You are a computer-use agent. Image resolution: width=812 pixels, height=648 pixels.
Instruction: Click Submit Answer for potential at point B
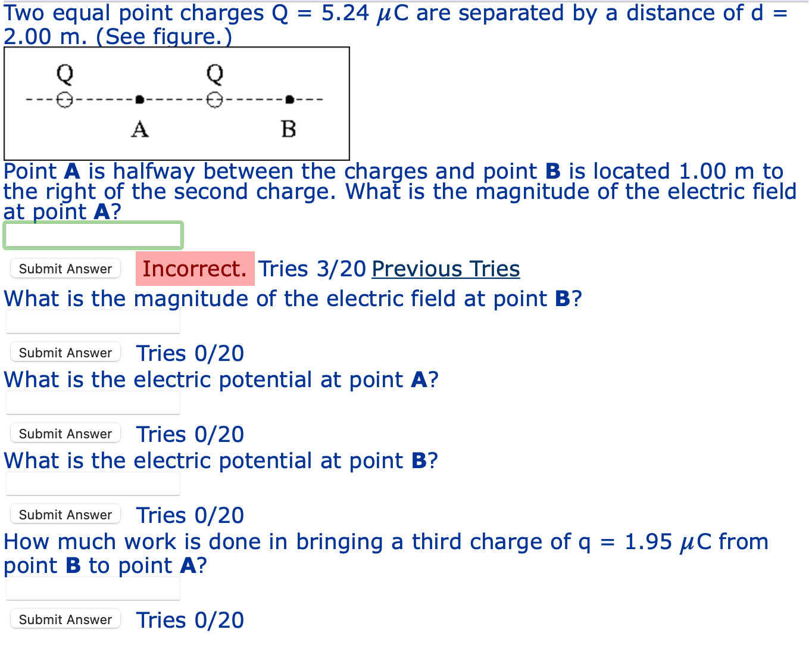[x=65, y=514]
